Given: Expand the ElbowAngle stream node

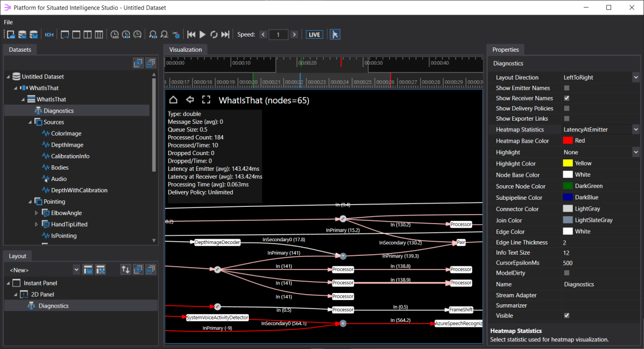Looking at the screenshot, I should [x=36, y=213].
